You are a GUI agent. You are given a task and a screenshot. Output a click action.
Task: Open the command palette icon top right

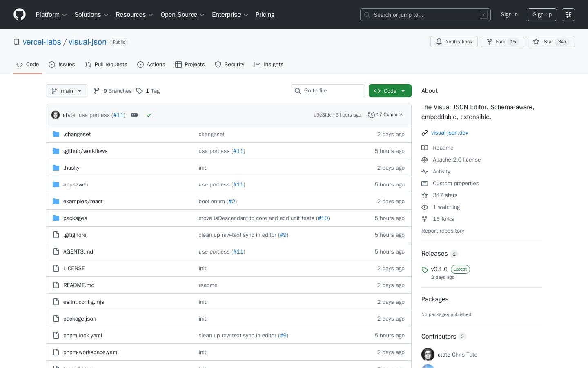click(x=568, y=15)
